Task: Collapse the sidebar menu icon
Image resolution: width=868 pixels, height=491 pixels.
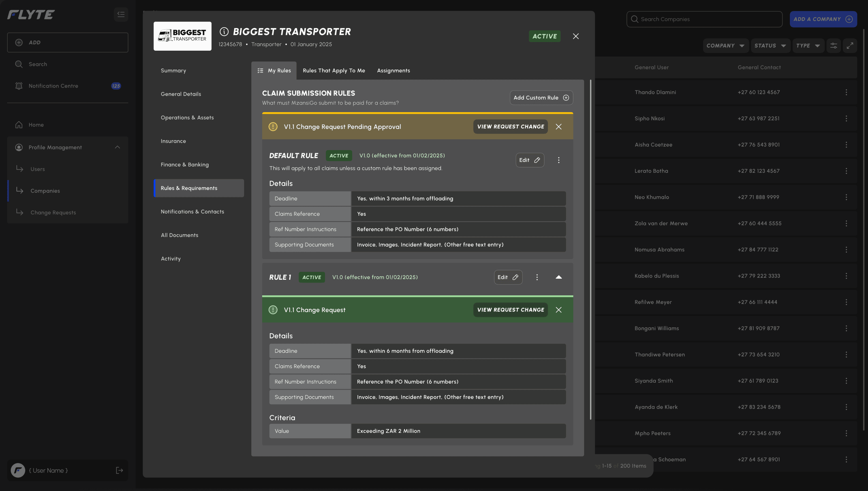Action: [x=121, y=14]
